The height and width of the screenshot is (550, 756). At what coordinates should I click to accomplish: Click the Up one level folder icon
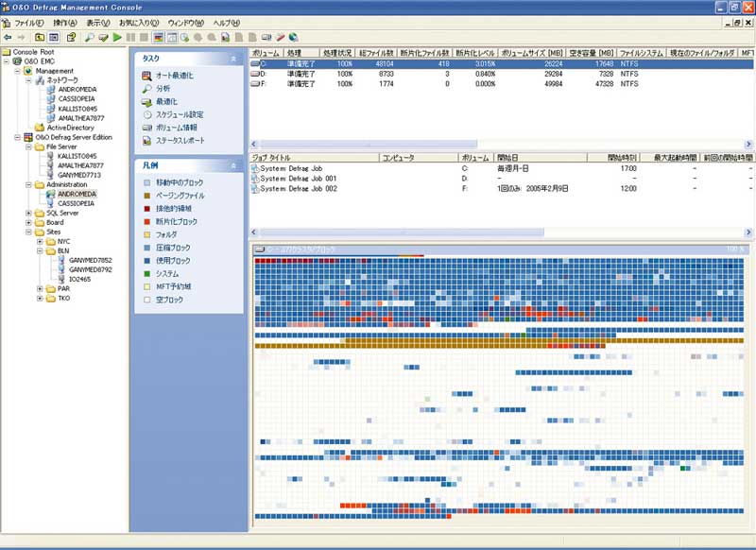click(40, 37)
